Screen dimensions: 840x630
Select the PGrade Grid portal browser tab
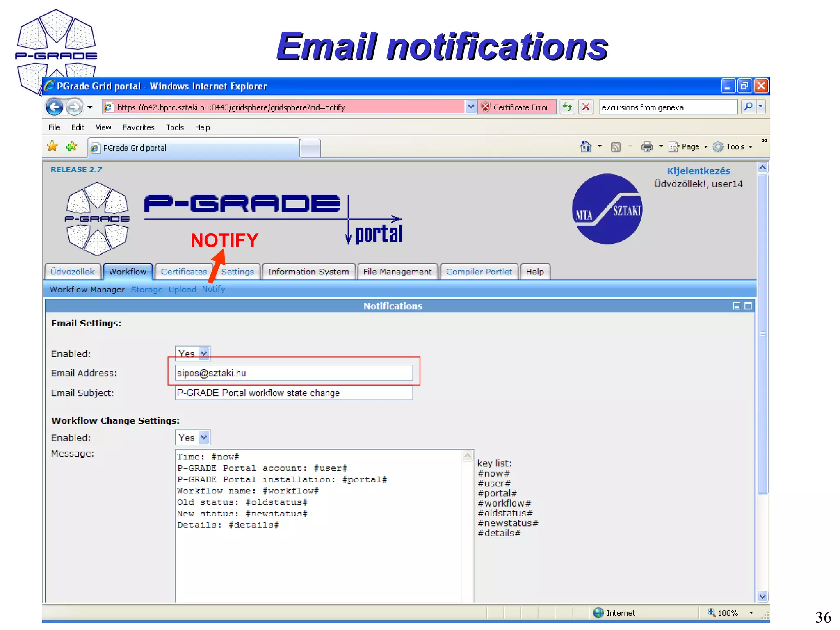coord(193,148)
